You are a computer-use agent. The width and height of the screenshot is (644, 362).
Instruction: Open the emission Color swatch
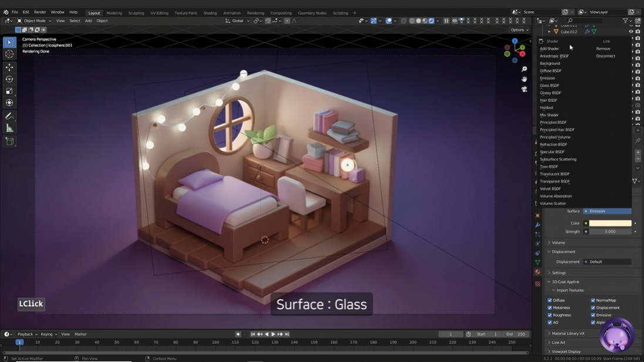pyautogui.click(x=611, y=224)
